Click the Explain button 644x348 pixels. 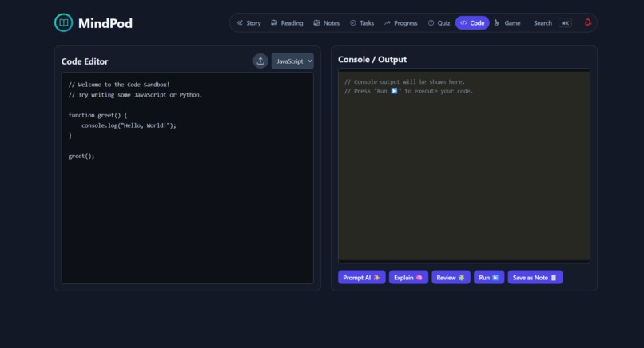[408, 278]
